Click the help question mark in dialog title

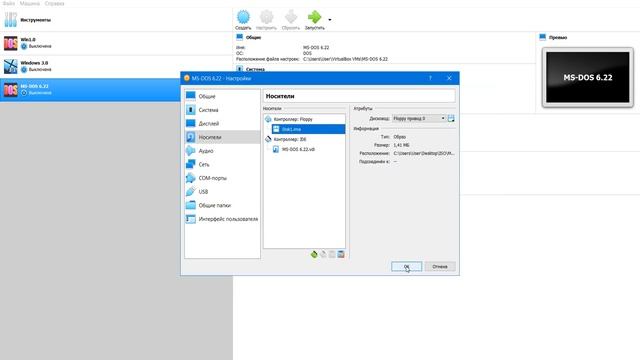(430, 78)
